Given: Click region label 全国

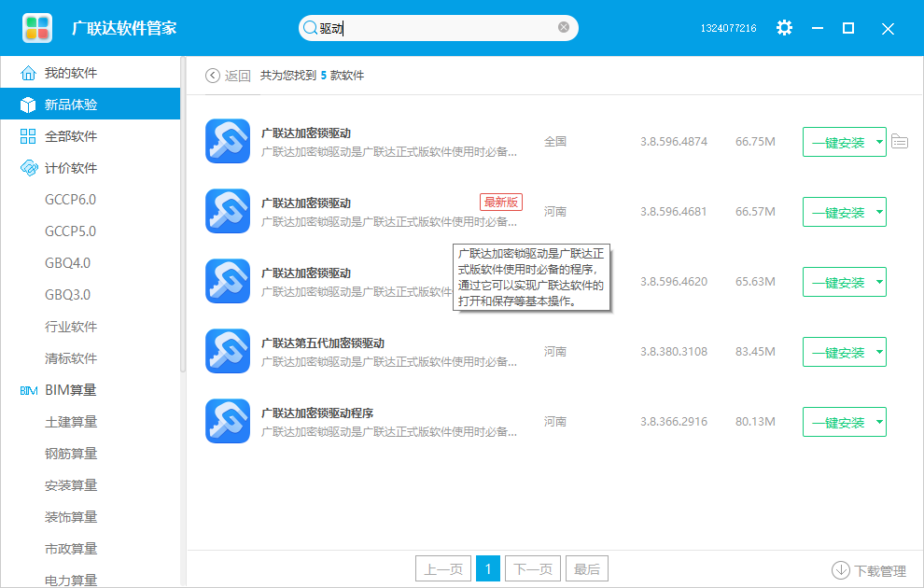Looking at the screenshot, I should click(x=555, y=142).
